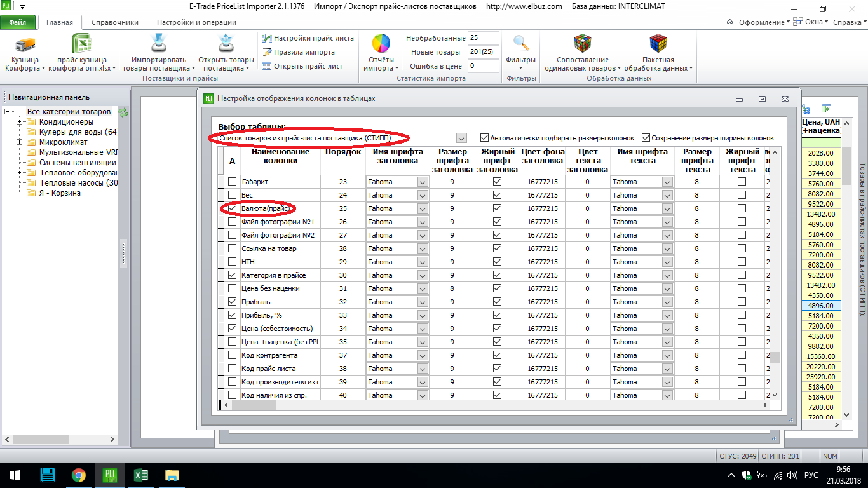Click the volume icon in system tray
This screenshot has height=488, width=868.
[x=792, y=475]
